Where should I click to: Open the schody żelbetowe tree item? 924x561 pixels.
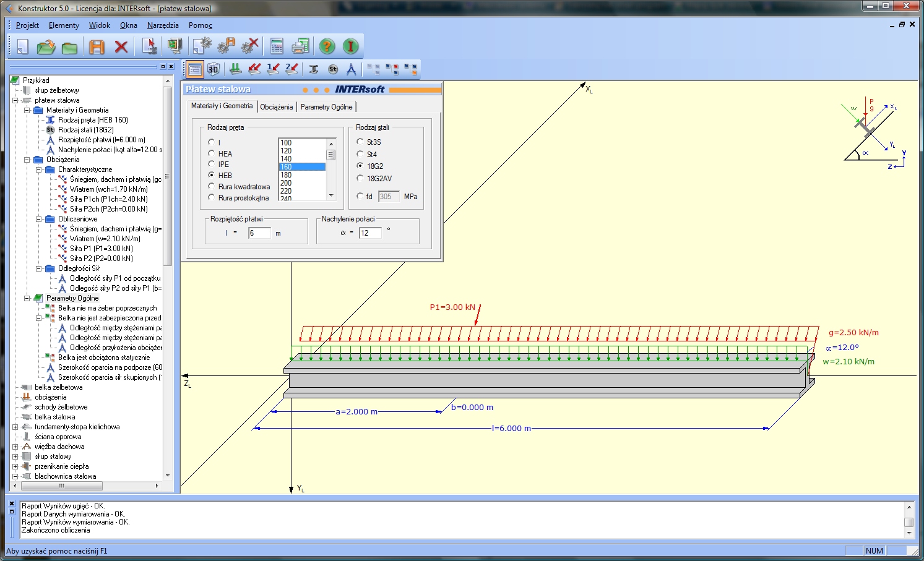[x=61, y=407]
